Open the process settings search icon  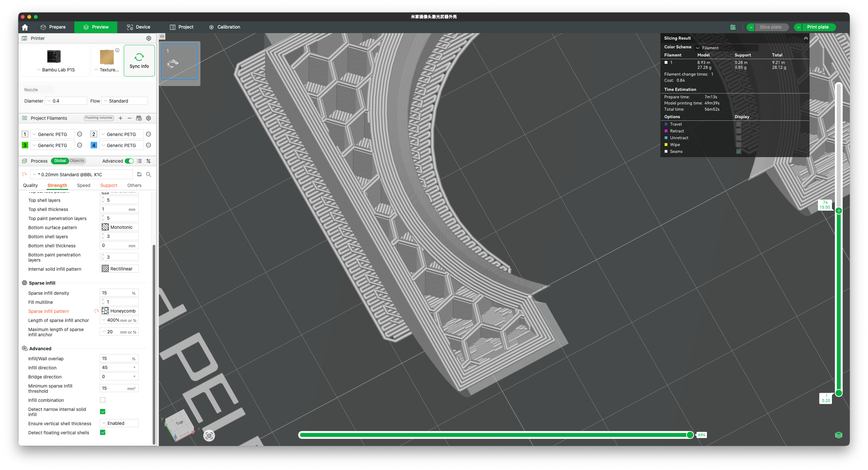pyautogui.click(x=148, y=174)
